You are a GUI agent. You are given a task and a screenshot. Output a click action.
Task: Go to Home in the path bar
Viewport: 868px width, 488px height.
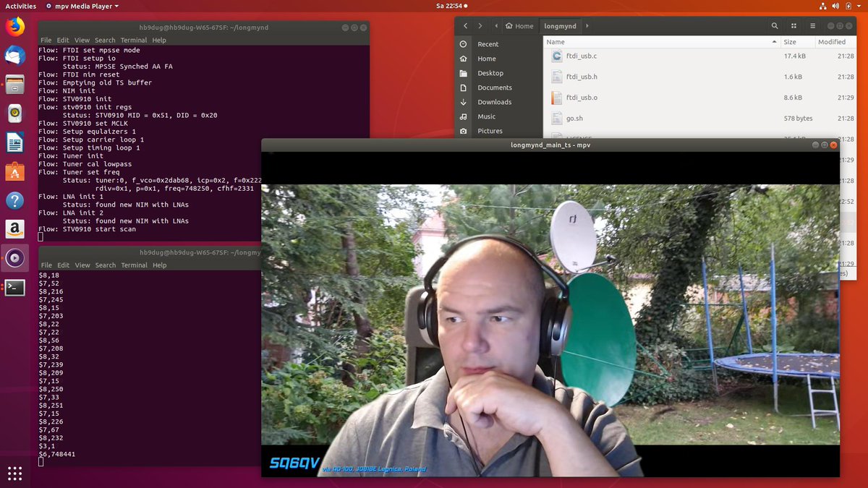pos(519,26)
